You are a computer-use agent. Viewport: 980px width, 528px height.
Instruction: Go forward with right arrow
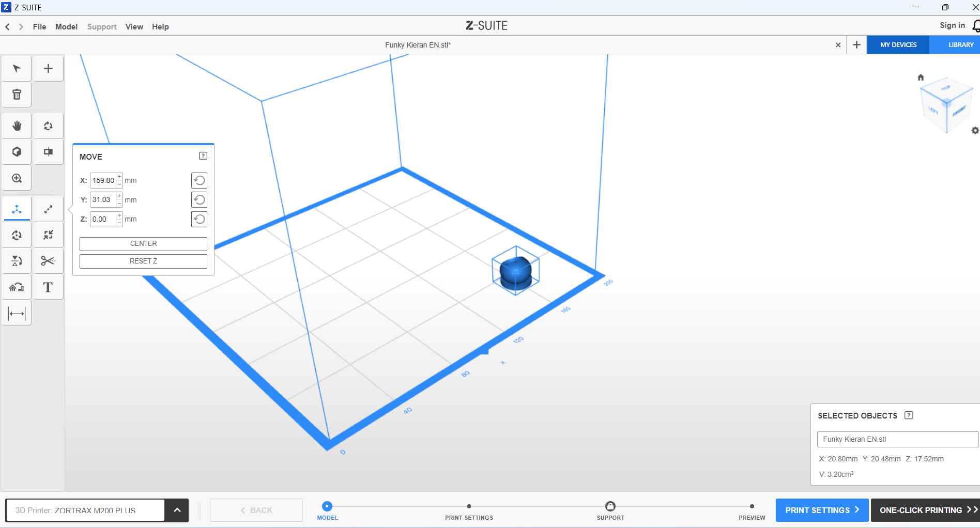tap(21, 27)
